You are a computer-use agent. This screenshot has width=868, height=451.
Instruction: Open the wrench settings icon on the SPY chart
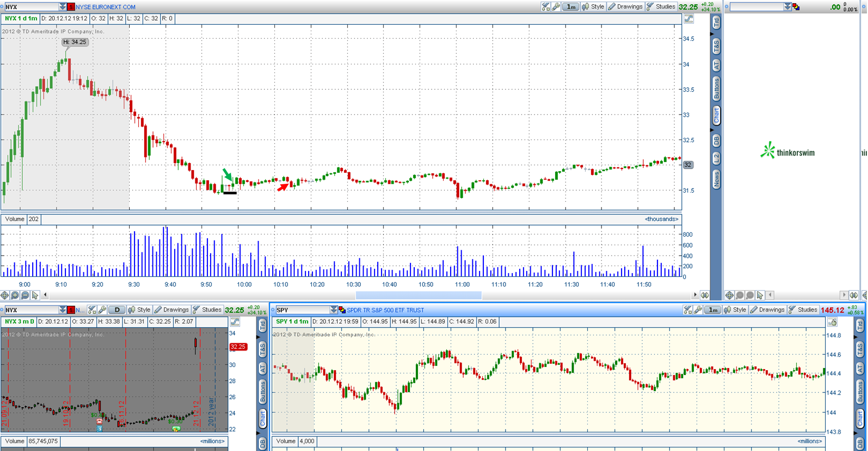click(x=698, y=310)
